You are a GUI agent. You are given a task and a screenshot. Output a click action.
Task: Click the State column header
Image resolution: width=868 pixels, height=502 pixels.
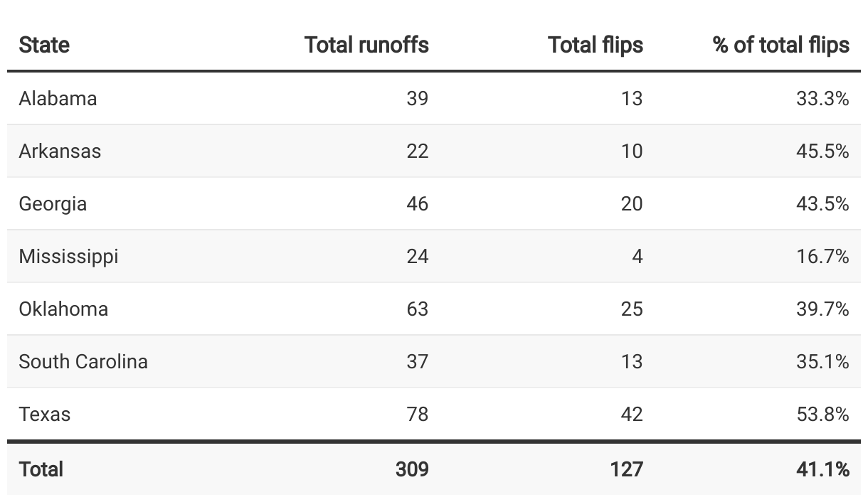click(44, 45)
